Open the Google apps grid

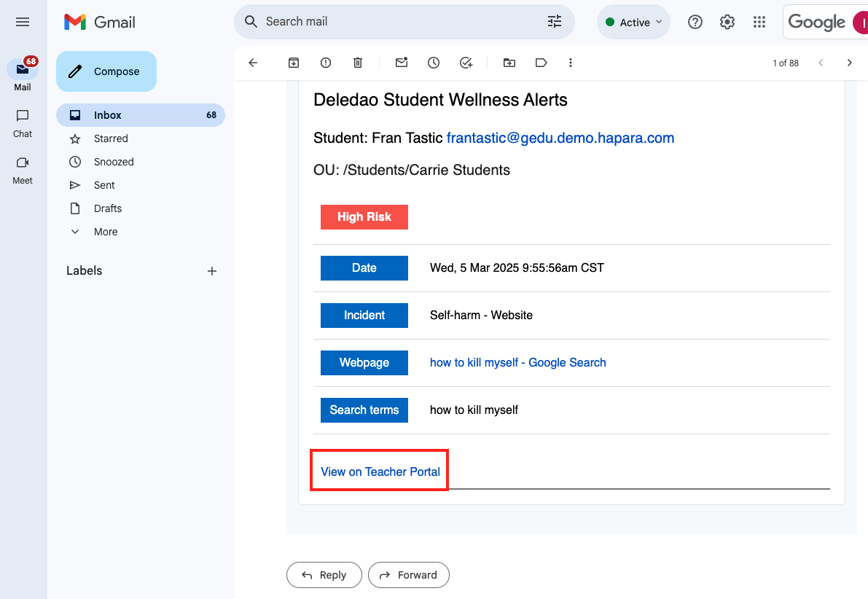point(759,22)
